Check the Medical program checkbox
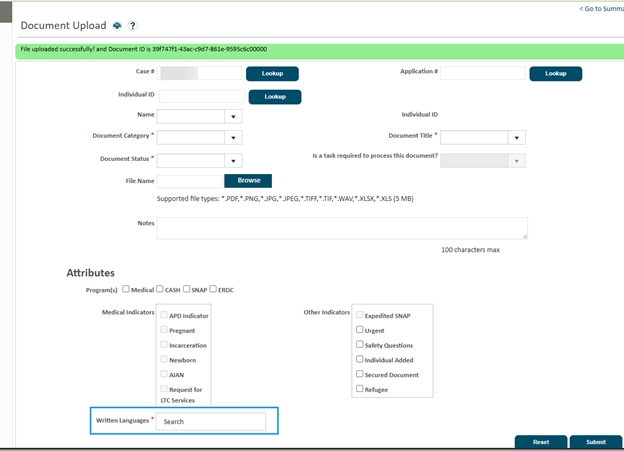Viewport: 624px width, 451px height. [x=126, y=289]
